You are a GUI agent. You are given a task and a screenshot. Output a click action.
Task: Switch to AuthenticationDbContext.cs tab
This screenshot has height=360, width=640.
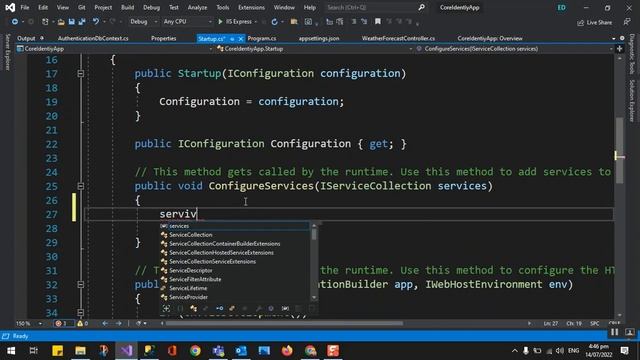click(x=93, y=39)
